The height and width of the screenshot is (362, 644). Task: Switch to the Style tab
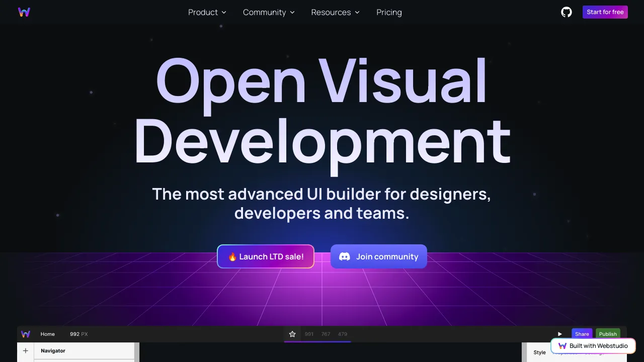[539, 352]
